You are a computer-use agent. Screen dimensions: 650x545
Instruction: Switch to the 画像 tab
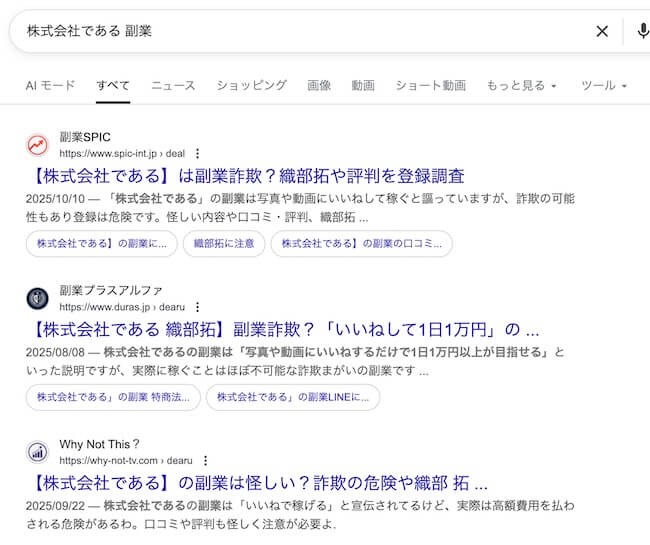coord(319,85)
